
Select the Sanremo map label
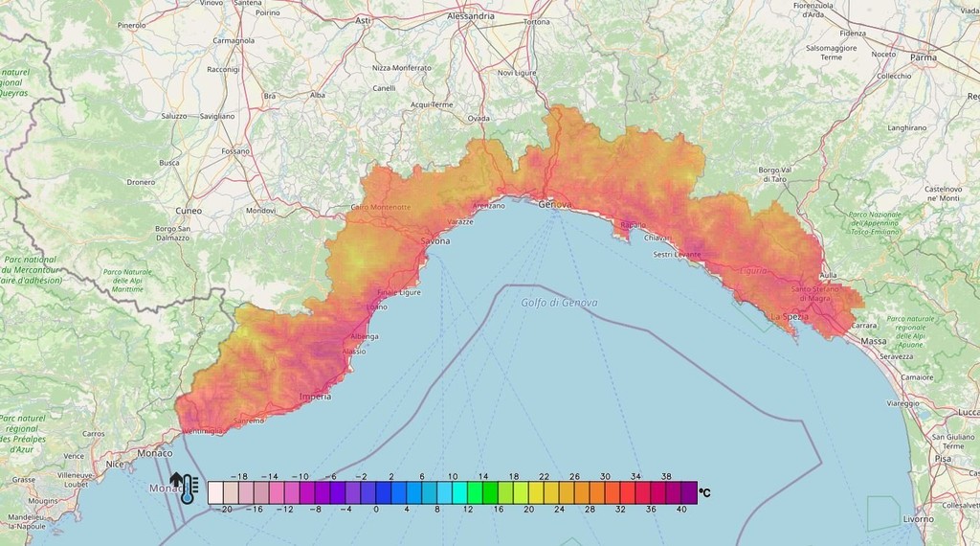coord(250,421)
